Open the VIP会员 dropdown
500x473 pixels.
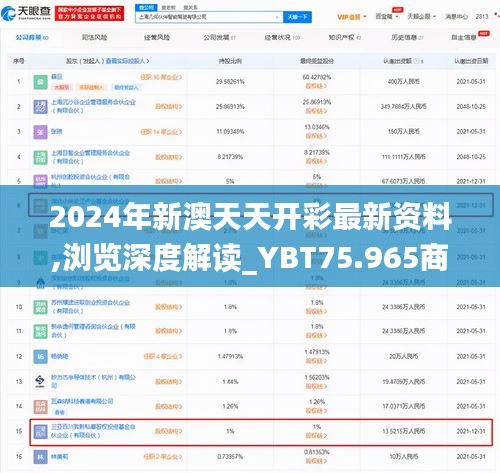352,17
